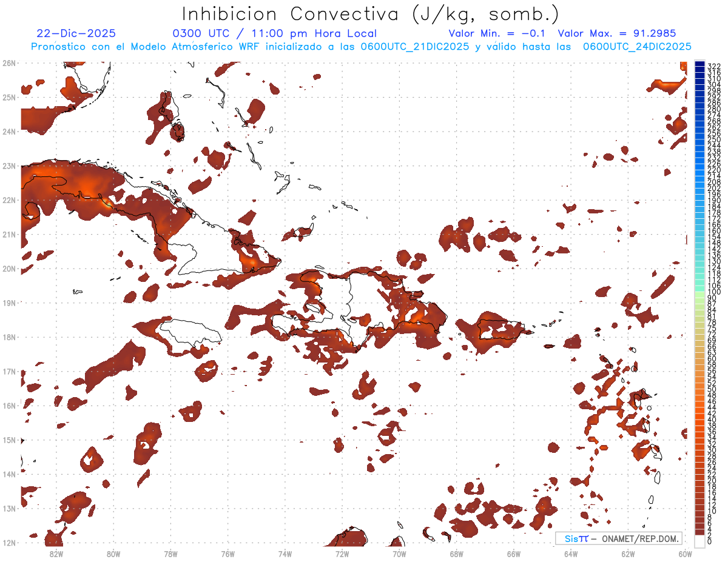Click the '26N' latitude axis label
Image resolution: width=728 pixels, height=562 pixels.
(8, 63)
